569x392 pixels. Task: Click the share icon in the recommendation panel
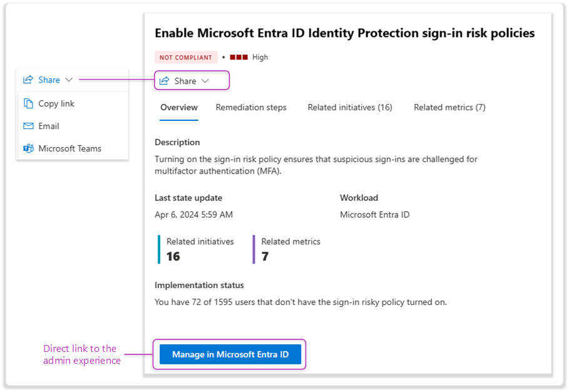click(165, 81)
